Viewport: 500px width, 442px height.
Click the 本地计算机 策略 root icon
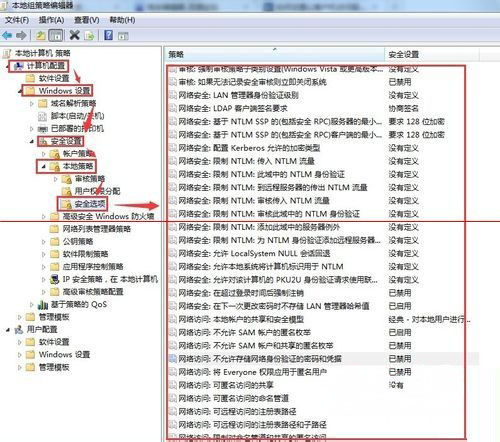tap(7, 53)
